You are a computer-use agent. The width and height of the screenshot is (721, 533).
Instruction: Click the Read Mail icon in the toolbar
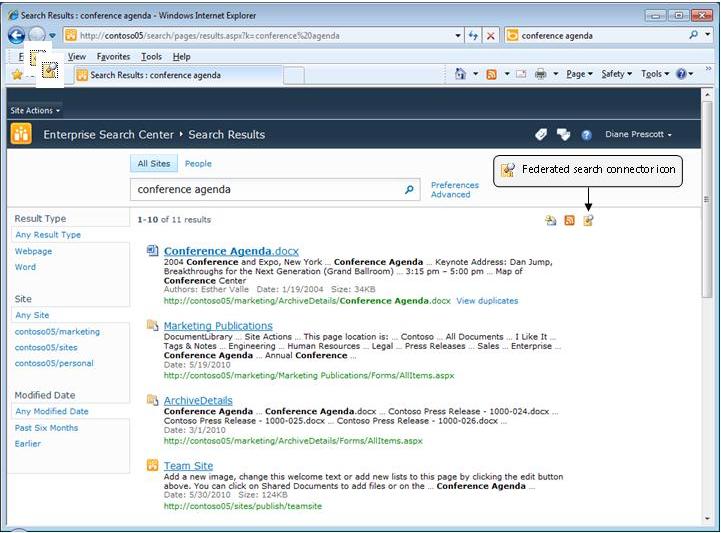[521, 74]
